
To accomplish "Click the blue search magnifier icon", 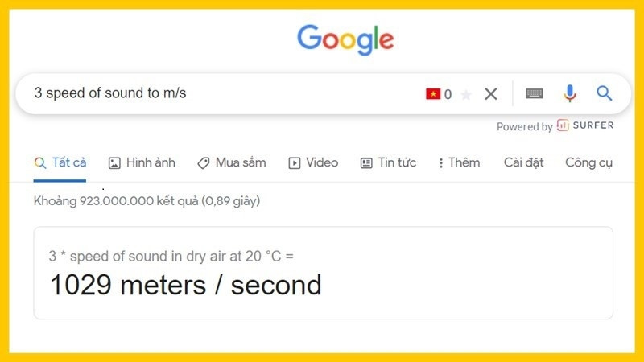I will pos(605,93).
